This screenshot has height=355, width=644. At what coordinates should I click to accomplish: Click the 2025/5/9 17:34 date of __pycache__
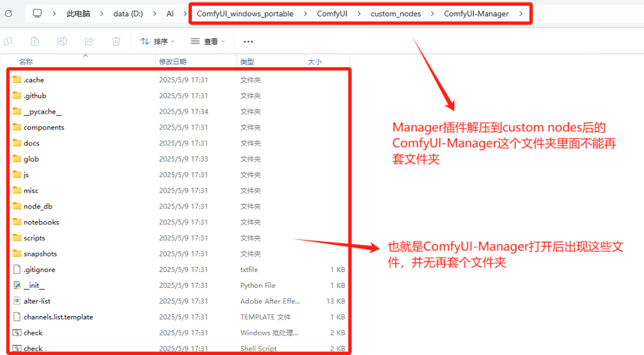point(184,111)
